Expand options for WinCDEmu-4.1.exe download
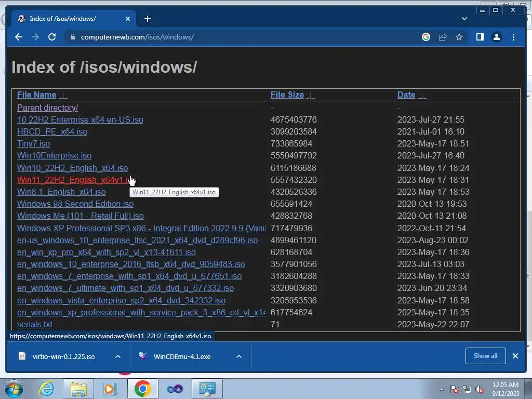 click(239, 356)
